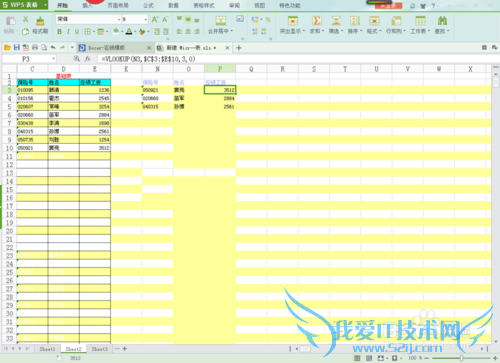The height and width of the screenshot is (363, 500).
Task: Switch to the 开始 ribbon tab
Action: [x=62, y=5]
